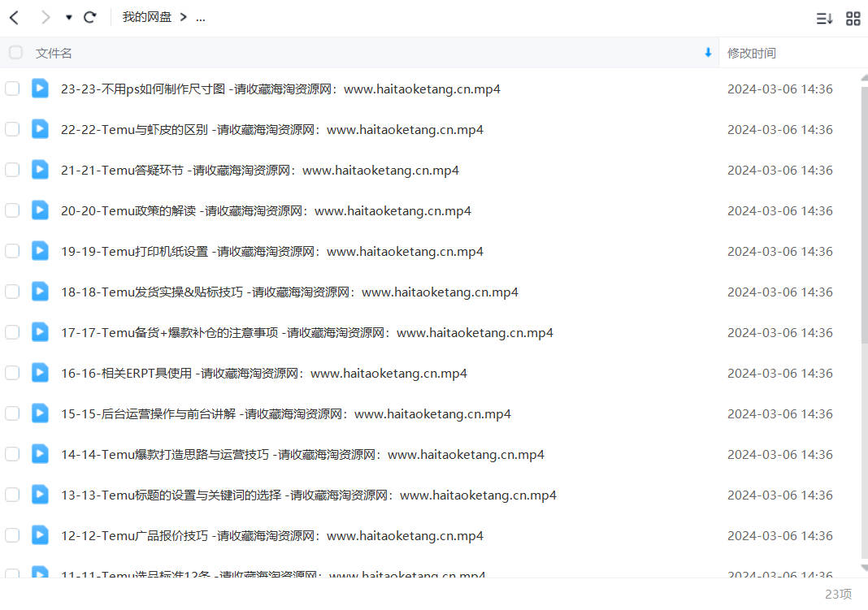Sort by 修改时间 column
Viewport: 868px width, 610px height.
(751, 53)
